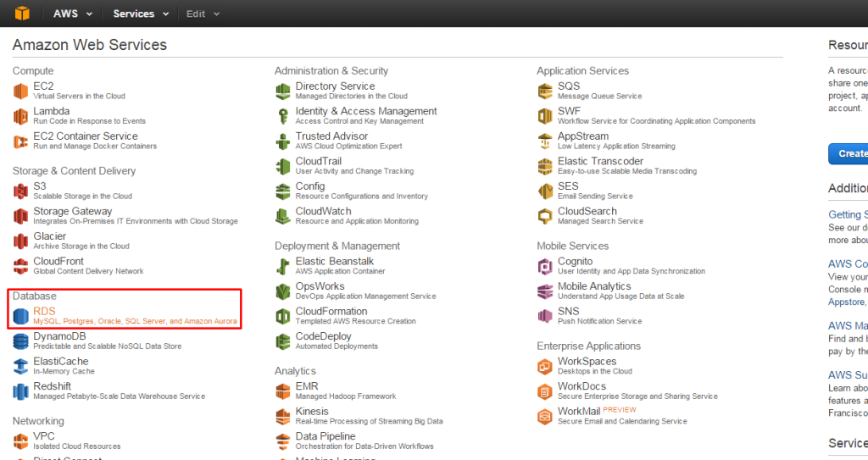Click the Elastic Beanstalk icon
868x460 pixels.
coord(283,266)
